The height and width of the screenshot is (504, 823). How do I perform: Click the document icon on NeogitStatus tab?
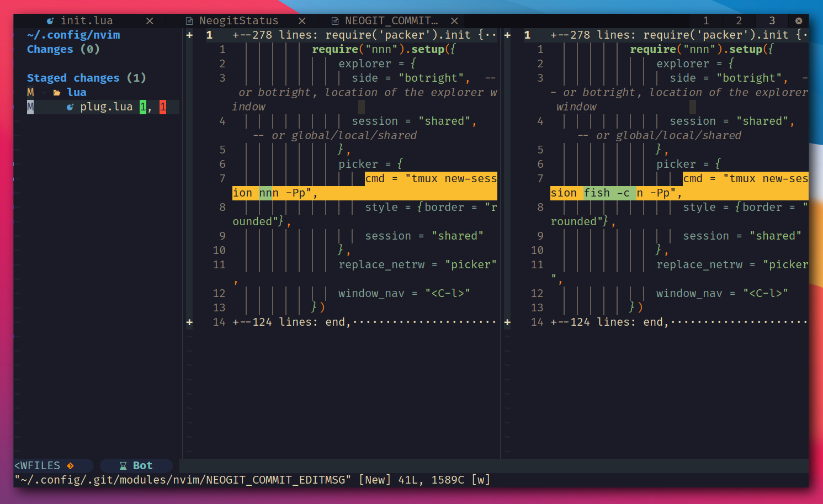point(189,21)
